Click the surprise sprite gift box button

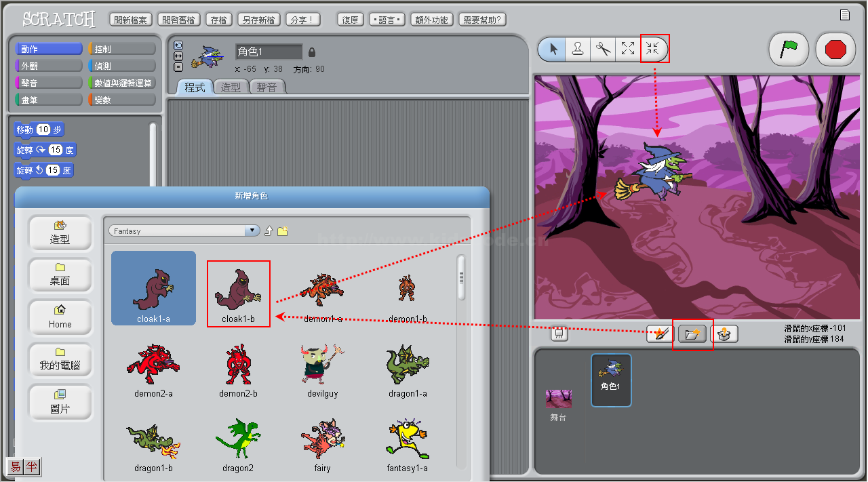[724, 334]
